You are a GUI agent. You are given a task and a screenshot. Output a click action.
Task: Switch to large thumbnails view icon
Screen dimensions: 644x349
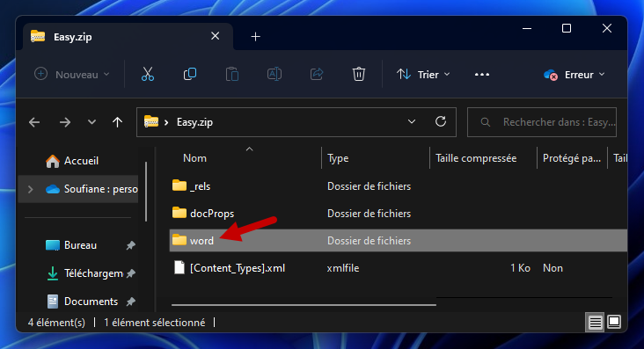click(x=614, y=322)
